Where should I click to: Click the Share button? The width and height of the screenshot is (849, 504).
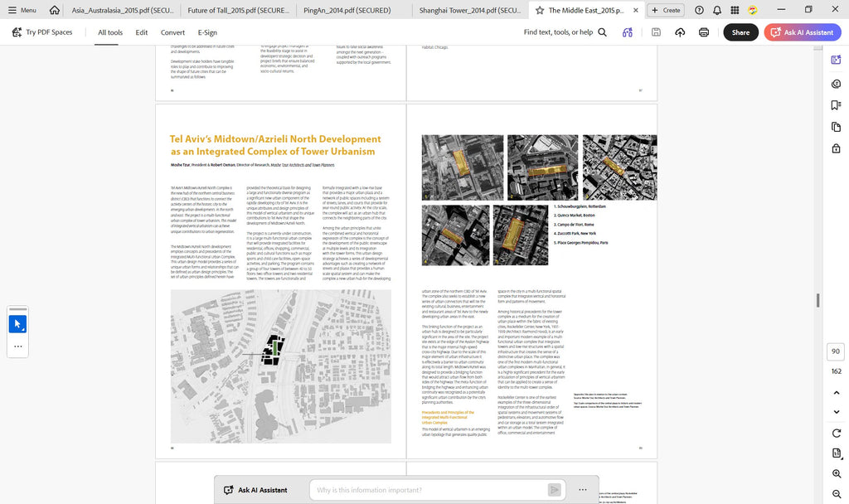(x=740, y=32)
